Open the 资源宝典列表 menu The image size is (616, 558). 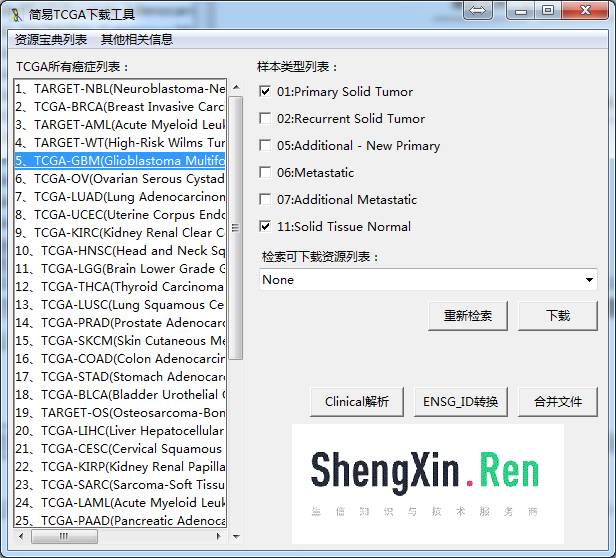tap(51, 40)
